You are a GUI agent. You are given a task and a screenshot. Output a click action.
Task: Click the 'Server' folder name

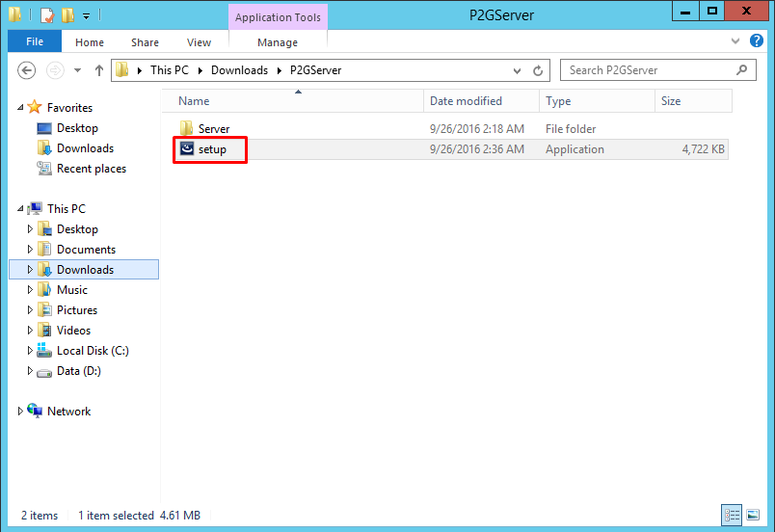214,129
